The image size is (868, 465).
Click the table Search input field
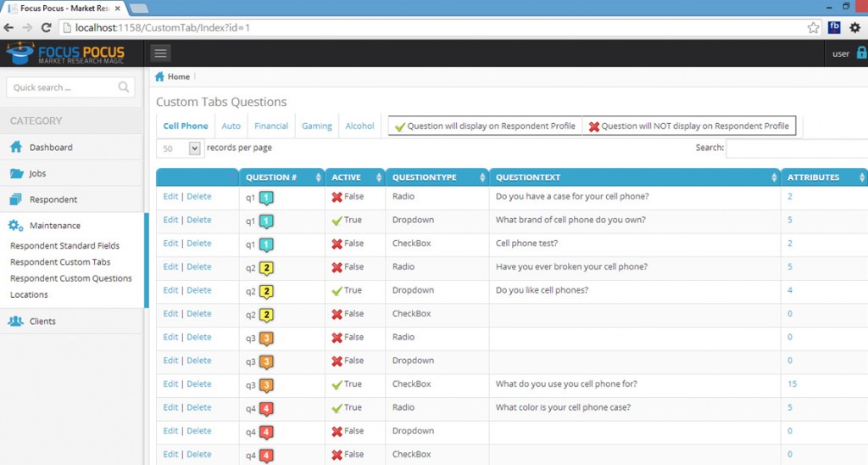pyautogui.click(x=796, y=148)
